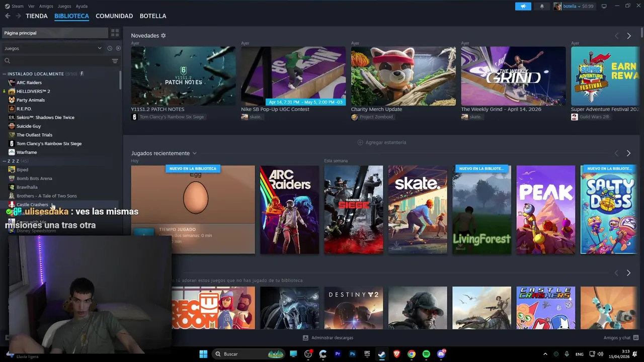The width and height of the screenshot is (644, 362).
Task: Advance the recommended games shelf arrow
Action: 629,273
